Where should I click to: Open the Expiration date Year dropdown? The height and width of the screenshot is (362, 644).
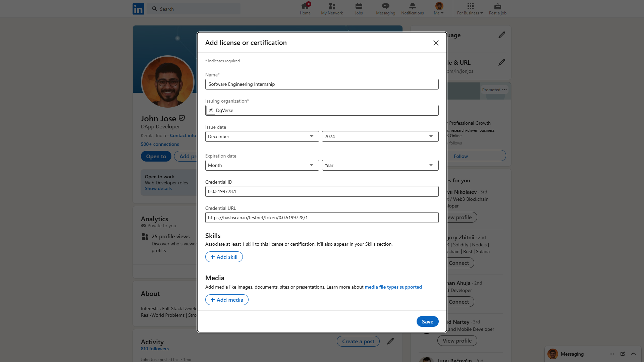380,165
